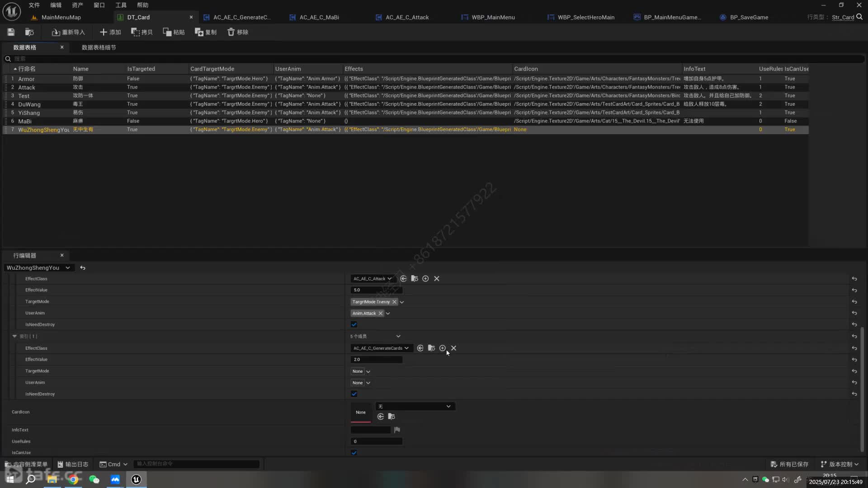Clear the AC_AE_C_GenerateCards EffectClass with X
This screenshot has height=488, width=868.
453,348
